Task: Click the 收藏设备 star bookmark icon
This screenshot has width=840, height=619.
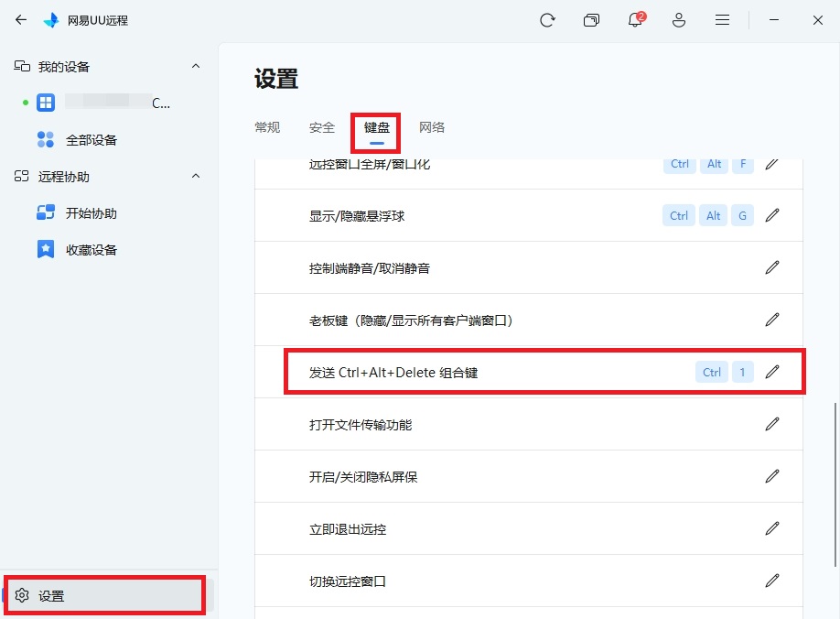Action: [46, 249]
